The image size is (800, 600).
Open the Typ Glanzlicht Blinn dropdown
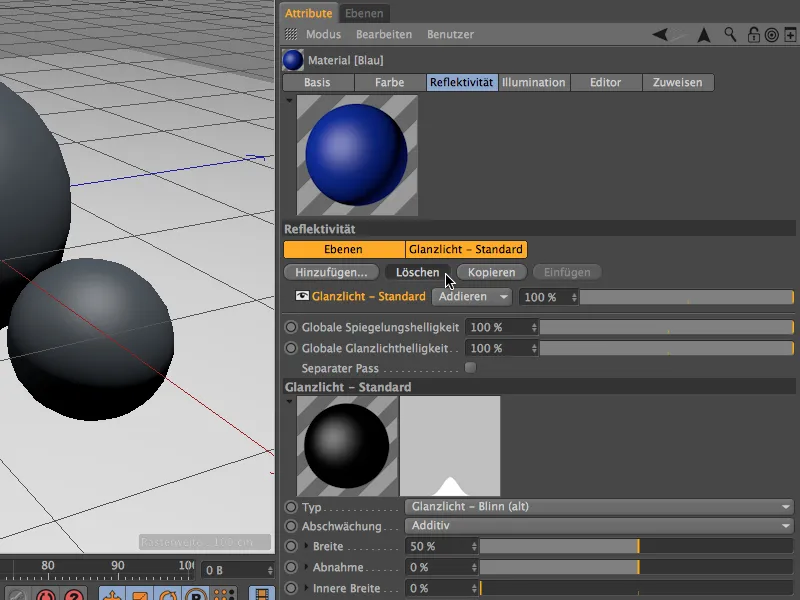coord(599,507)
